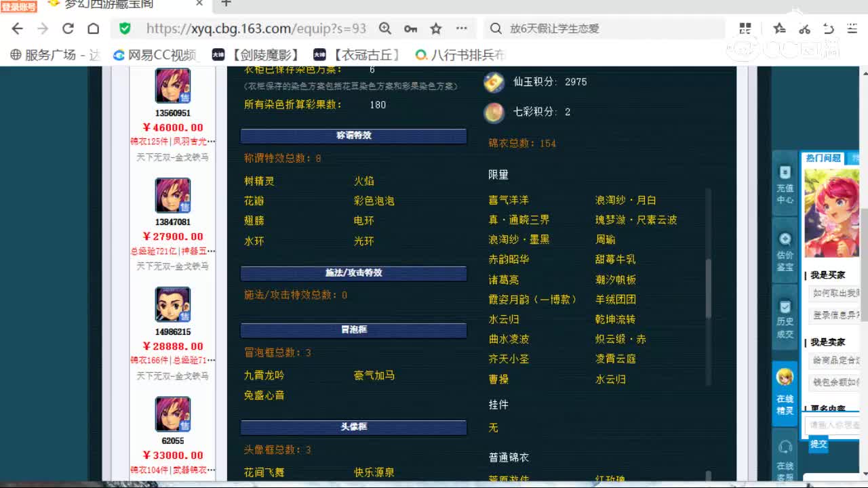Click the address bar URL field

tap(256, 28)
